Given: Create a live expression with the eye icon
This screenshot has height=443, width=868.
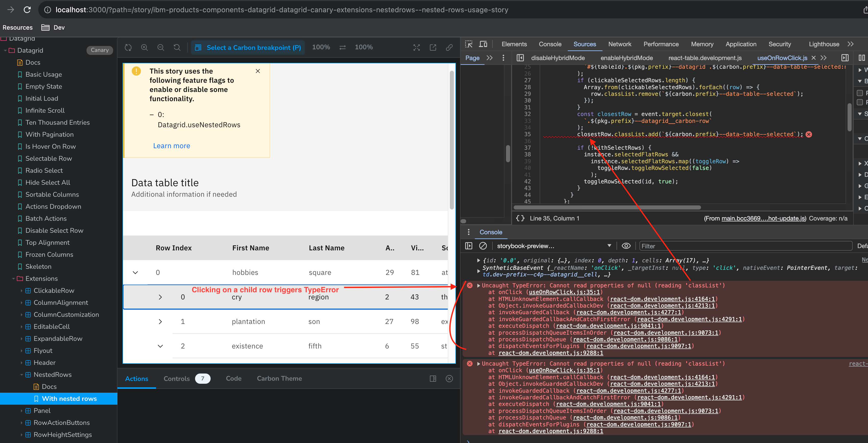Looking at the screenshot, I should click(626, 246).
